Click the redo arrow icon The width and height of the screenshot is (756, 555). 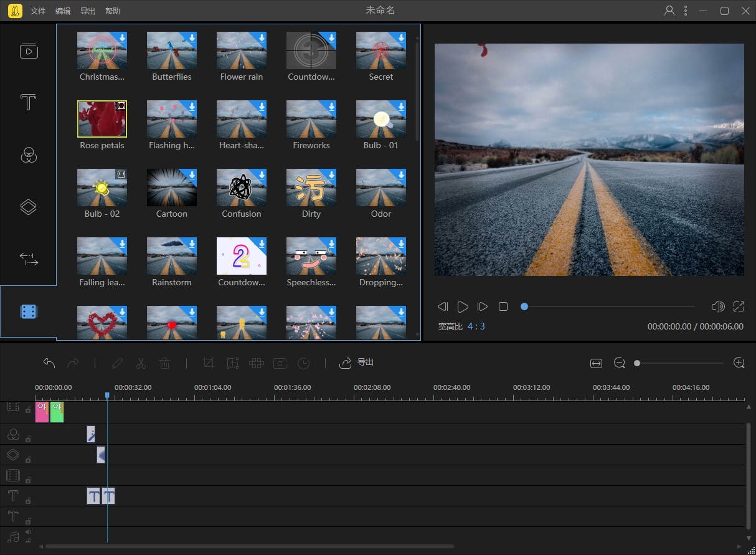point(73,363)
